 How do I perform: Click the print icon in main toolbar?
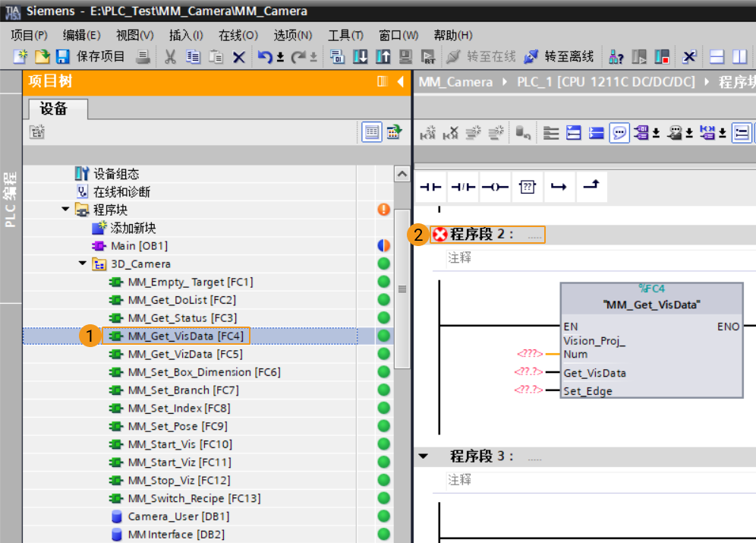(143, 56)
